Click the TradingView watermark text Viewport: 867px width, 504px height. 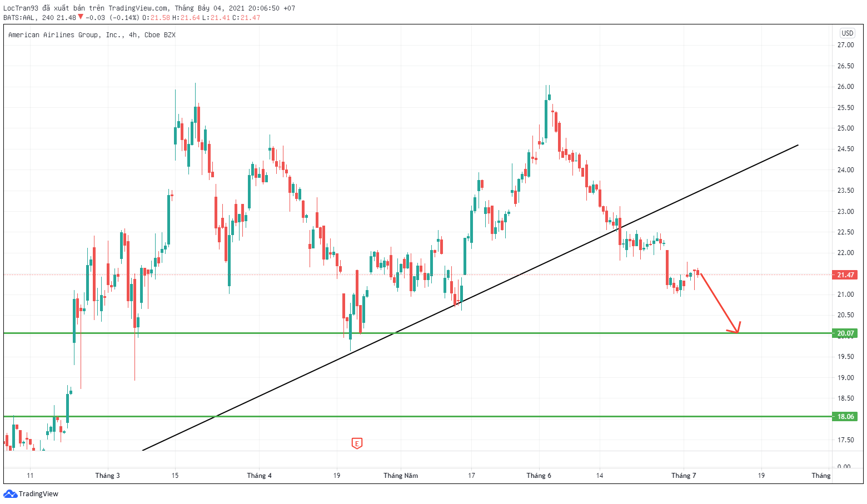[x=38, y=494]
